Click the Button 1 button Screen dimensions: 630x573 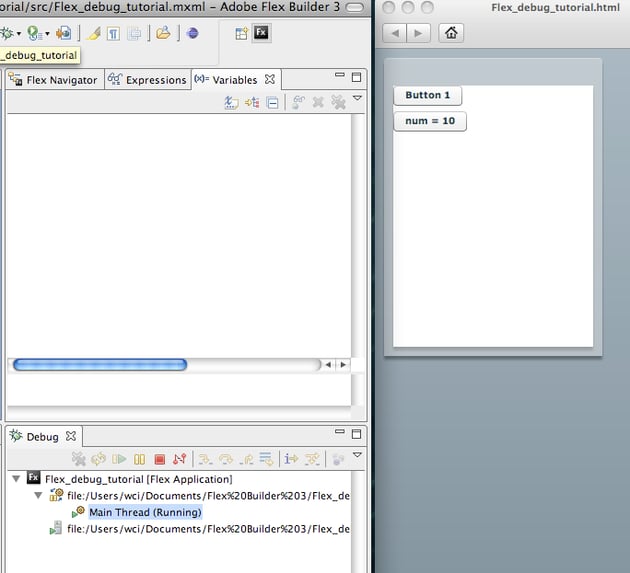[x=427, y=96]
